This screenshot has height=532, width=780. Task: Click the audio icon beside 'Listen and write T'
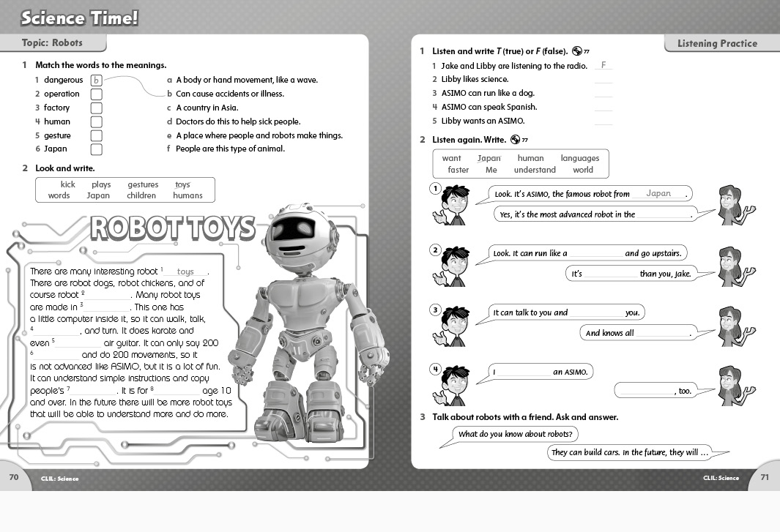point(577,50)
